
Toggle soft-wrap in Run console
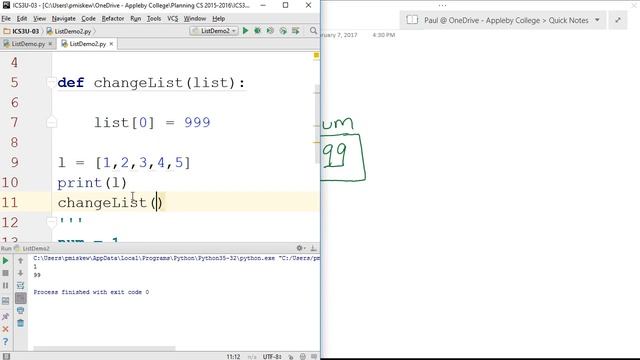coord(20,285)
